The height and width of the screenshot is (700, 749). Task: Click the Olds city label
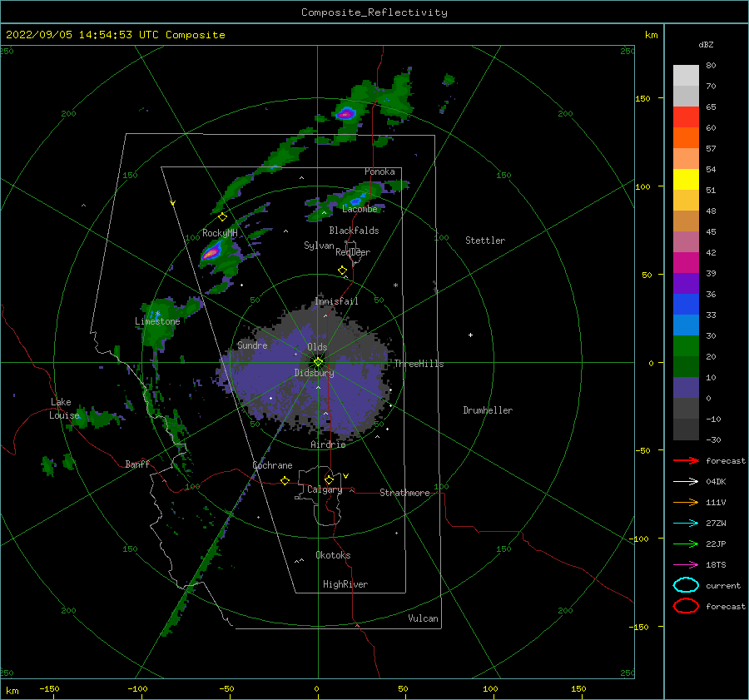coord(317,347)
